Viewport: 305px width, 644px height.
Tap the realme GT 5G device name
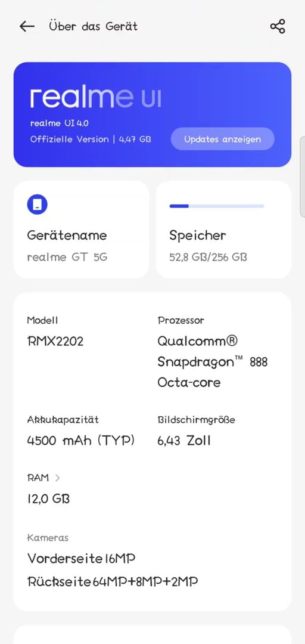click(67, 257)
